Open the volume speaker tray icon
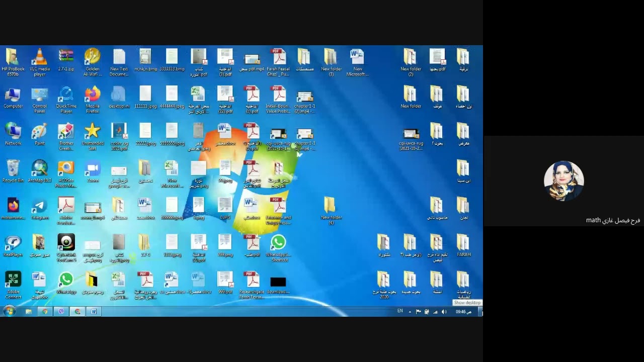644x362 pixels. [444, 312]
